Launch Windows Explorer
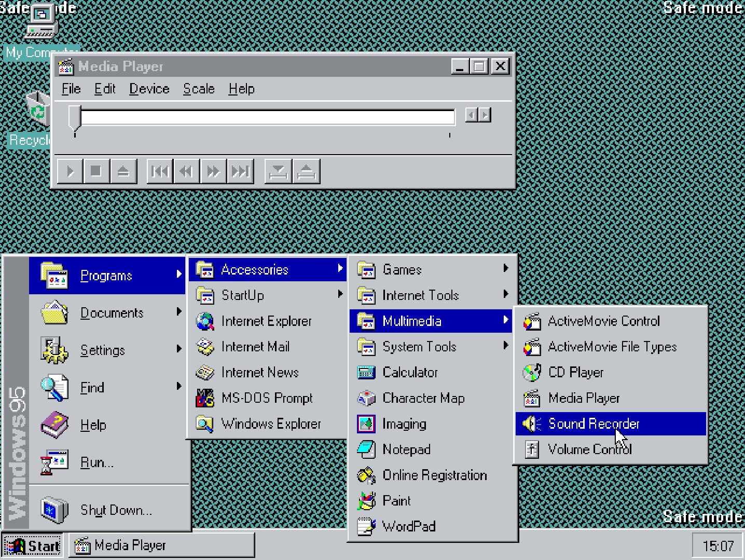 [x=268, y=424]
